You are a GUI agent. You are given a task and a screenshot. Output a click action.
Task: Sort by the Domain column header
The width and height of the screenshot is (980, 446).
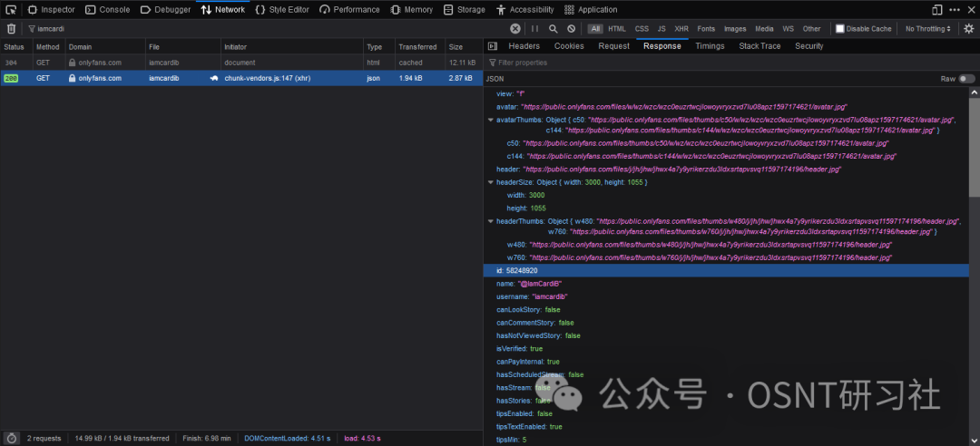pyautogui.click(x=105, y=47)
